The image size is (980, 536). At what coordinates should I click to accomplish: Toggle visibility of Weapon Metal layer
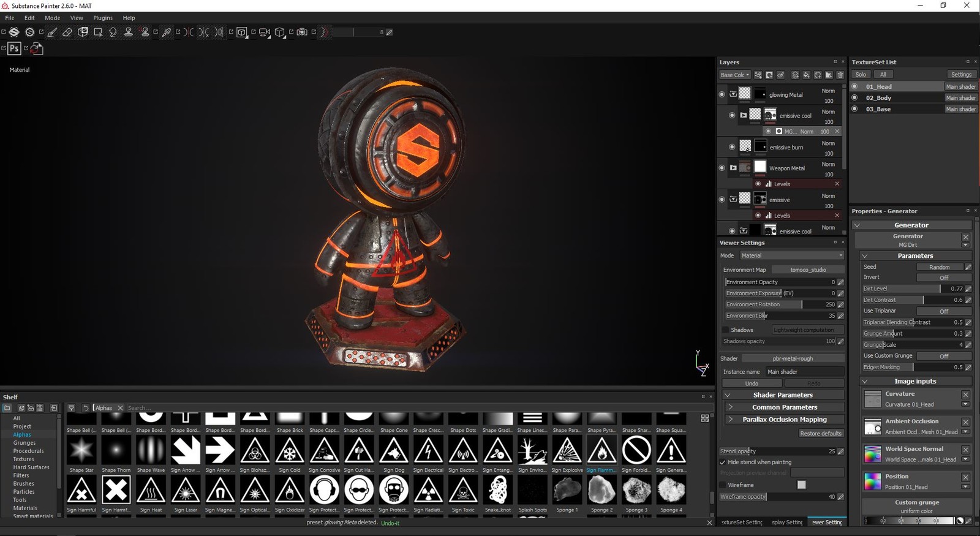tap(722, 168)
